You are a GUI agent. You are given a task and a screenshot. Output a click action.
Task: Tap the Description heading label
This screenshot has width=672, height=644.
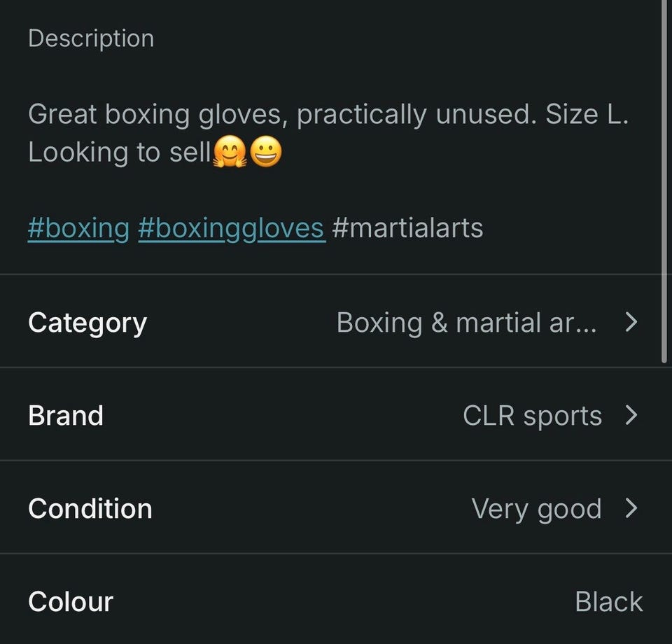91,39
